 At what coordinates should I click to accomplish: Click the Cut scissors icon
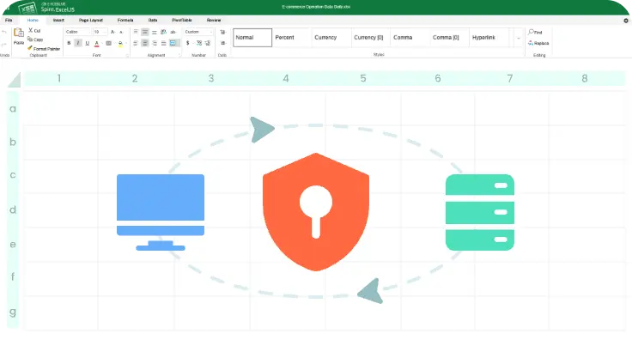pyautogui.click(x=30, y=31)
